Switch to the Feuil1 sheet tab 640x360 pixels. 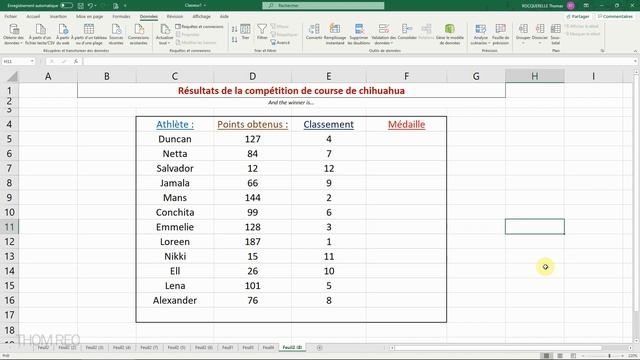coord(227,348)
